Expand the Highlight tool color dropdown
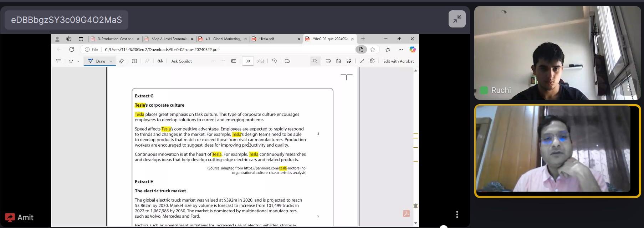The height and width of the screenshot is (228, 644). [78, 61]
